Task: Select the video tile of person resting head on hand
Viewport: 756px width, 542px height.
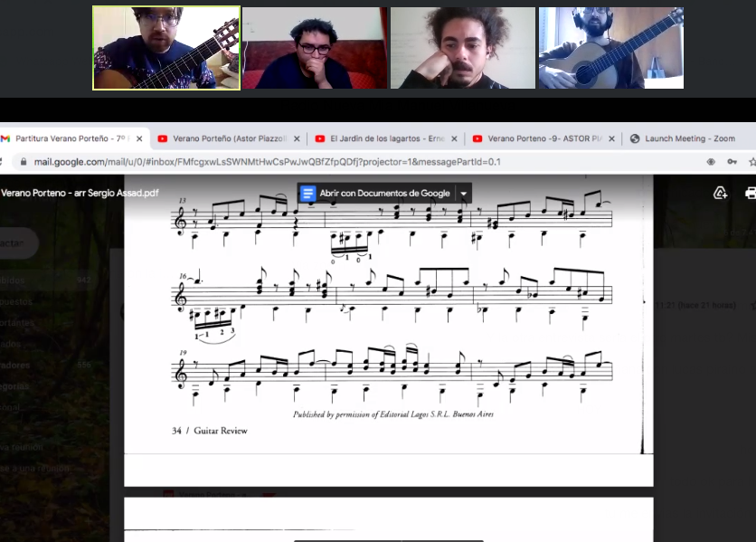Action: [x=462, y=48]
